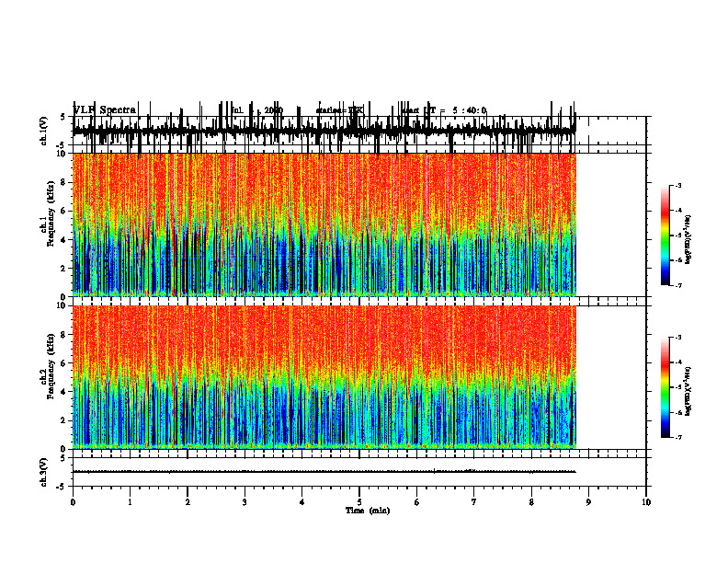
Task: Click time axis tick label "0"
Action: coord(73,502)
